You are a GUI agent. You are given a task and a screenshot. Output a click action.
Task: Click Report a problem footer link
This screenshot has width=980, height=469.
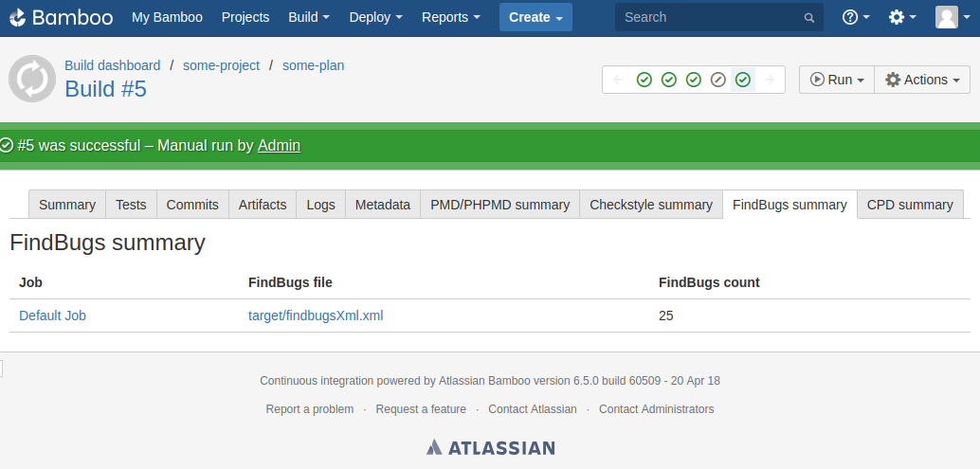coord(309,409)
